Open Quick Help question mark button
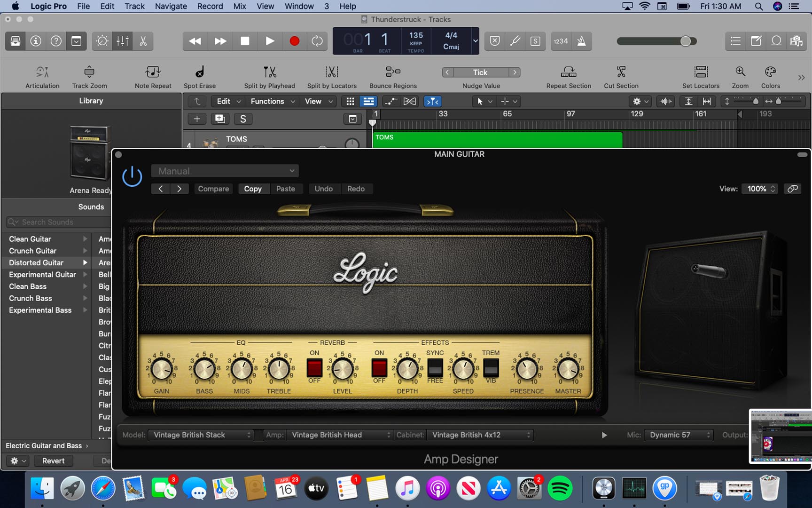 (x=56, y=41)
